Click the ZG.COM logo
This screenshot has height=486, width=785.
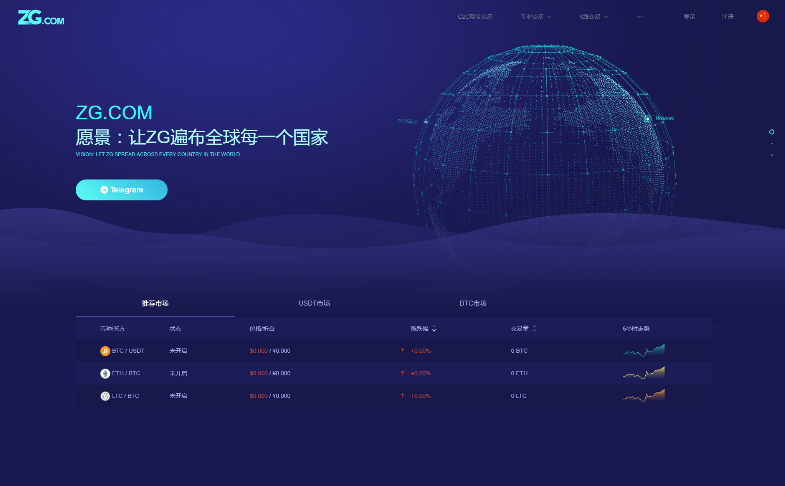point(41,18)
